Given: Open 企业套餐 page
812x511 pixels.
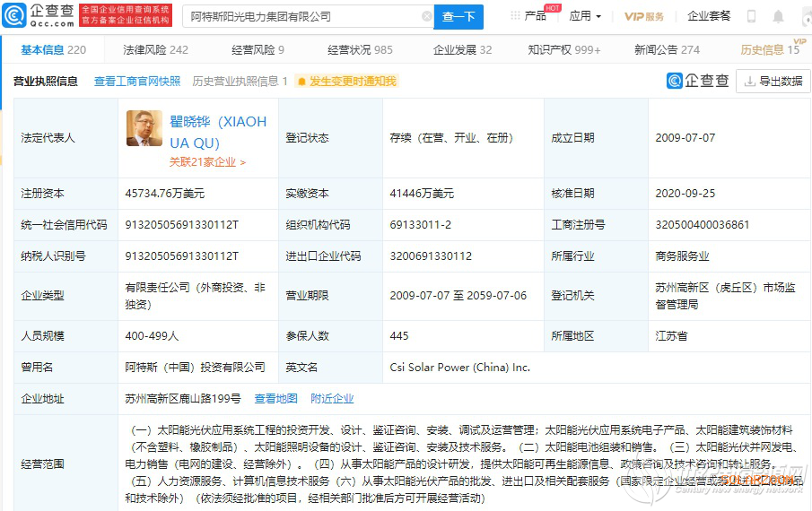Looking at the screenshot, I should pyautogui.click(x=709, y=16).
